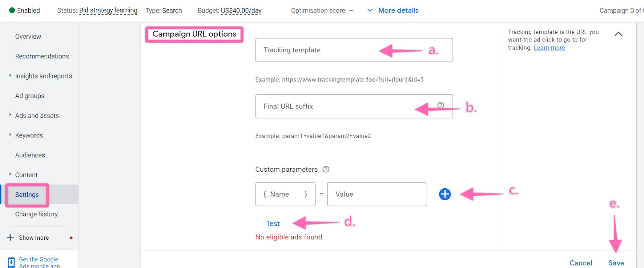This screenshot has height=268, width=644.
Task: Click the green Enabled status dot
Action: 12,10
